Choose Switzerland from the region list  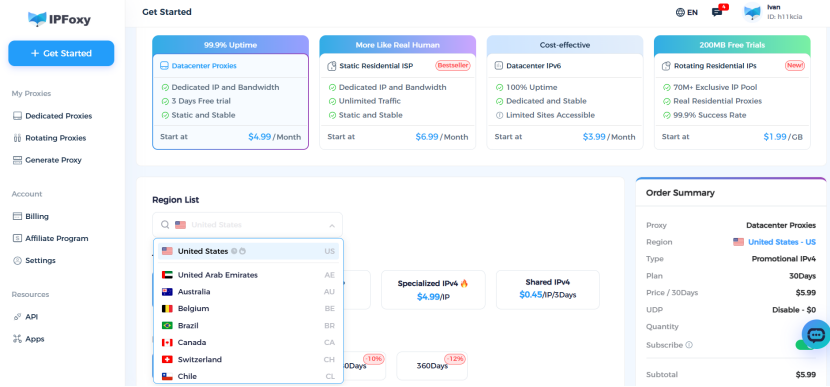coord(248,359)
